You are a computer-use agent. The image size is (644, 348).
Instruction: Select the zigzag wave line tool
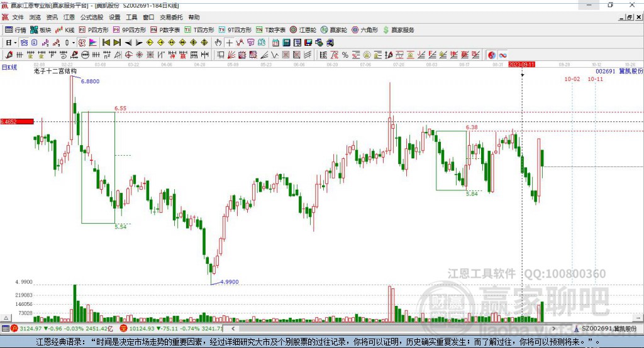point(275,55)
